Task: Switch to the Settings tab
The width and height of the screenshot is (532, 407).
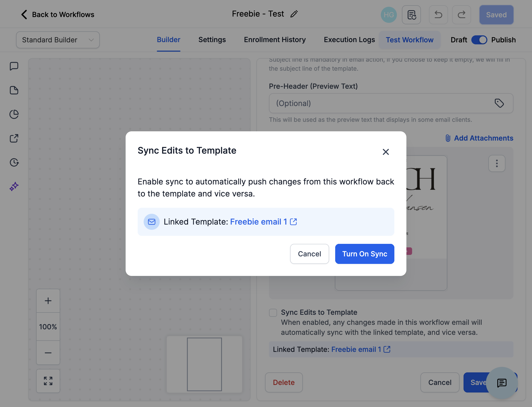Action: click(x=212, y=40)
